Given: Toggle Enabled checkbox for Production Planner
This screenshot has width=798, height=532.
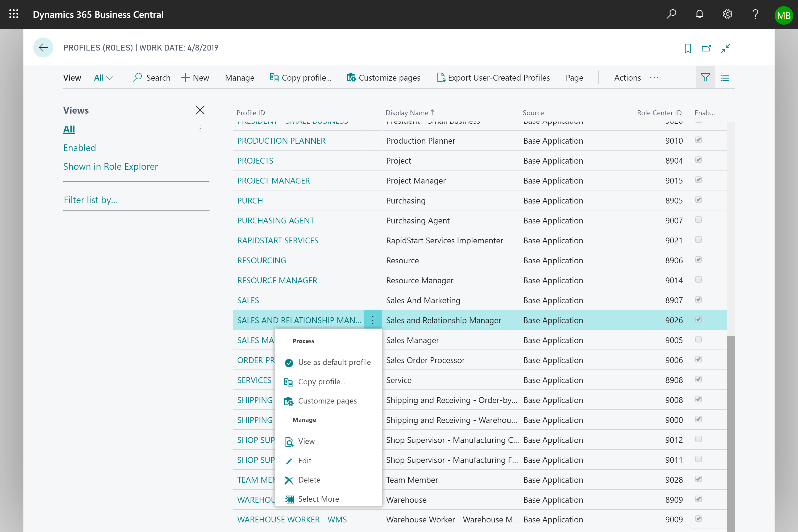Looking at the screenshot, I should 698,140.
